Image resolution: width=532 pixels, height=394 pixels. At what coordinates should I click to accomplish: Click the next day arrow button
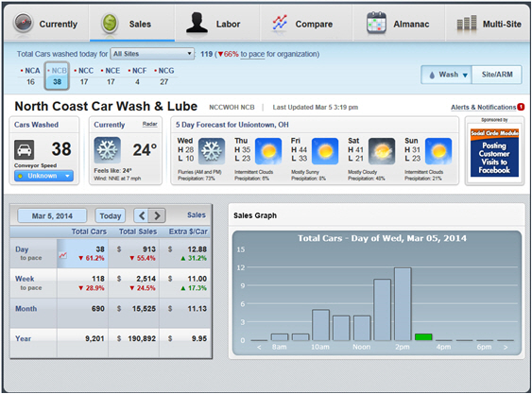pyautogui.click(x=157, y=215)
